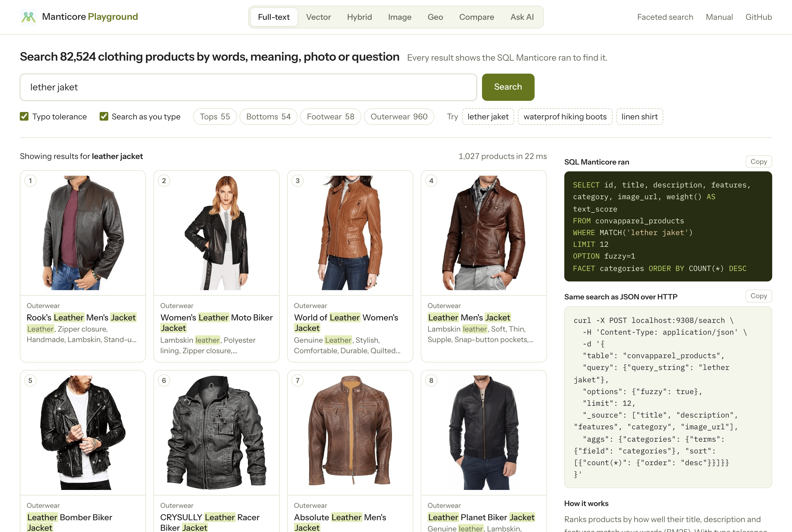Image resolution: width=792 pixels, height=532 pixels.
Task: Try the 'waterprof hiking boots' example query
Action: tap(565, 117)
